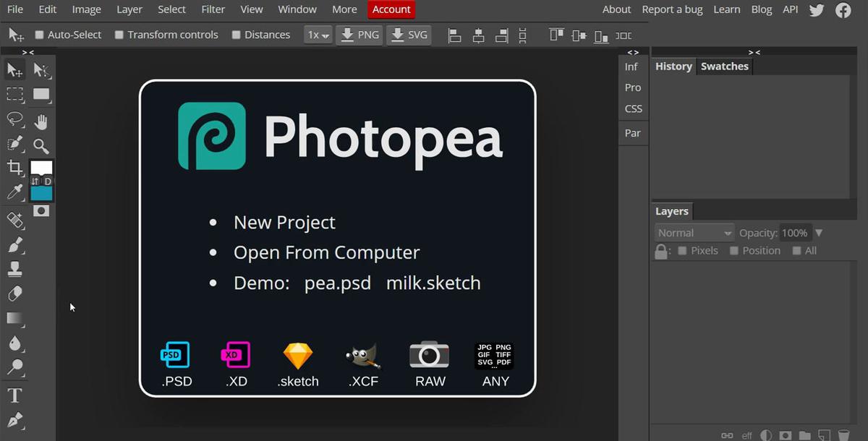Click the align top edges icon
Screen dimensions: 868x441
point(556,35)
